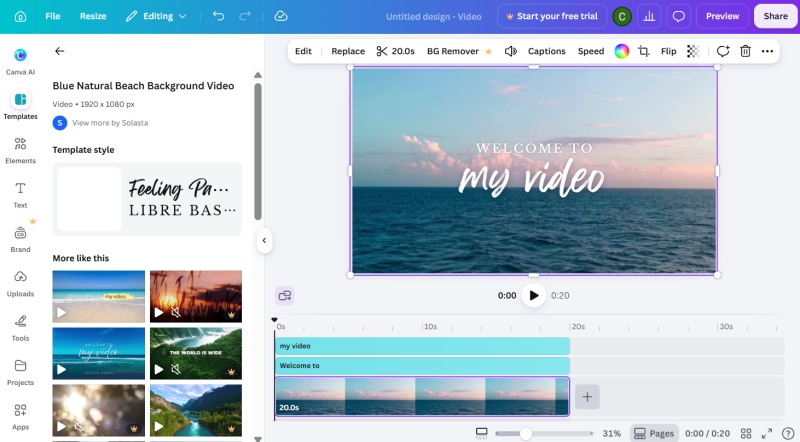Trim video with scissors 20.0s

tap(395, 51)
